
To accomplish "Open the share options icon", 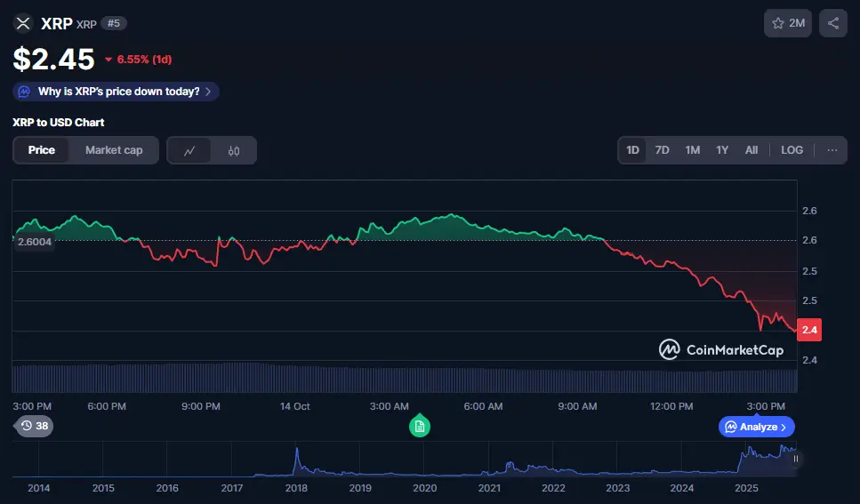I will pos(833,23).
